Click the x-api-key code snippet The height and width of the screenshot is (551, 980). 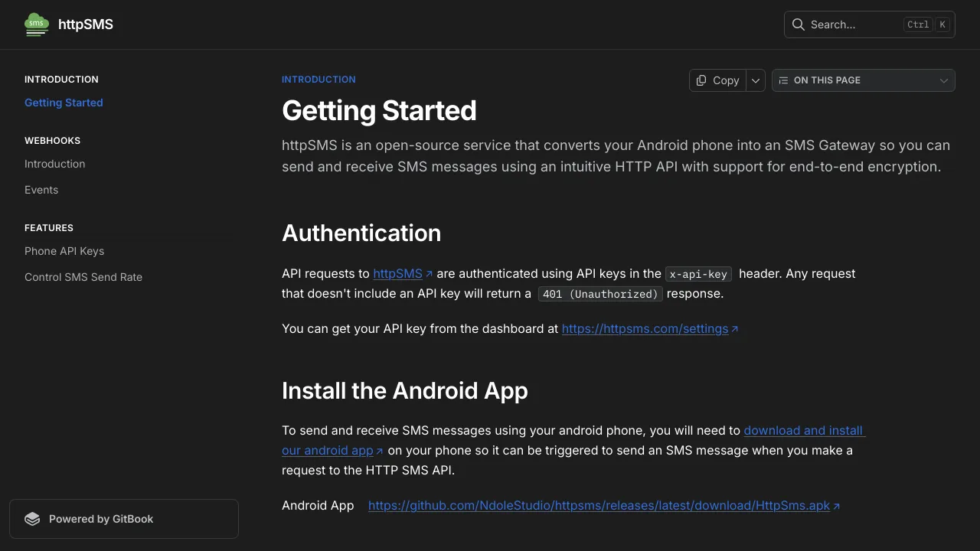698,274
